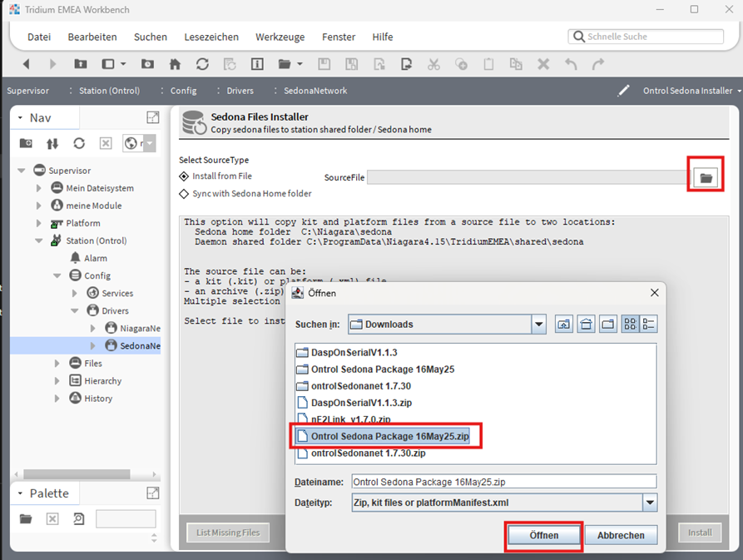Click the Nav panel horizontal scrollbar
The width and height of the screenshot is (743, 560).
77,473
